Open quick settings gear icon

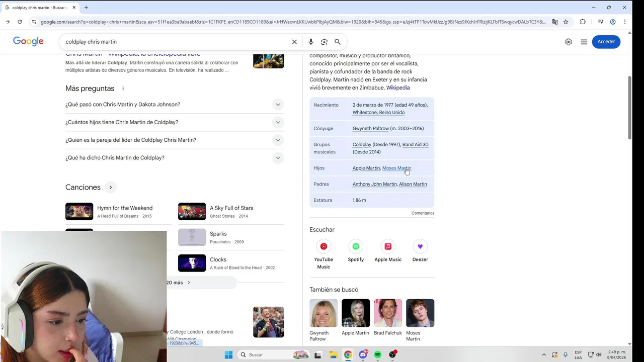(569, 42)
